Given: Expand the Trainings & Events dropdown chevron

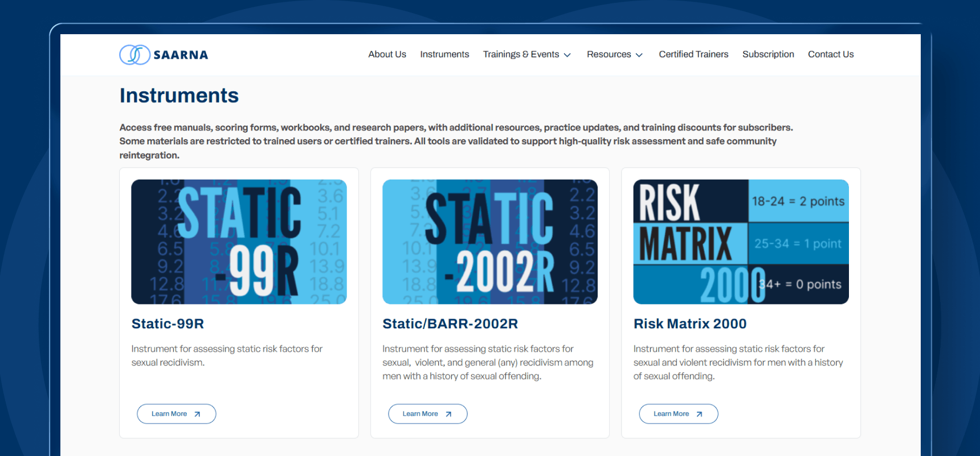Looking at the screenshot, I should (567, 55).
